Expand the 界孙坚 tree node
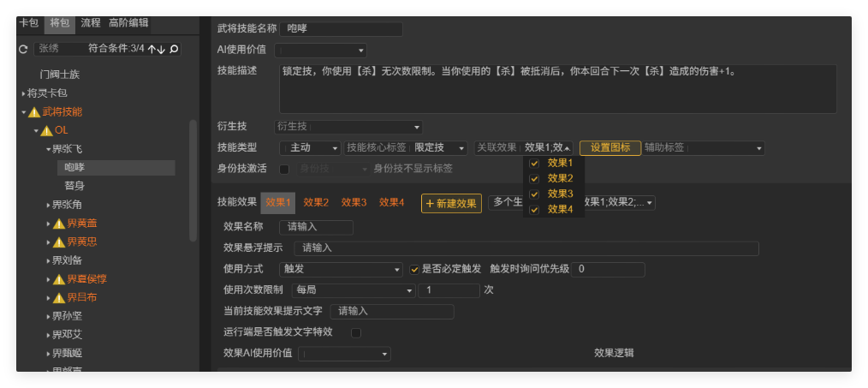The height and width of the screenshot is (388, 868). [x=48, y=317]
